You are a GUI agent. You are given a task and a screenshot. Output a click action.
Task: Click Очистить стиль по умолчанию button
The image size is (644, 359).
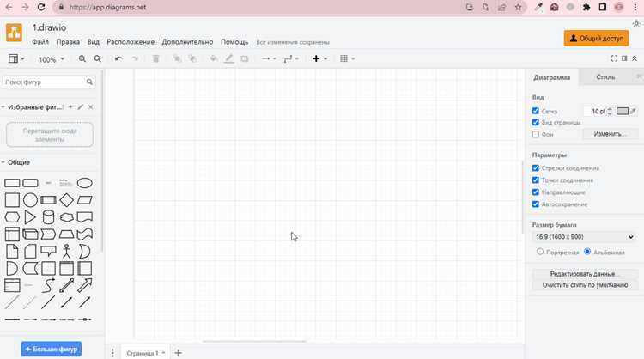[585, 285]
